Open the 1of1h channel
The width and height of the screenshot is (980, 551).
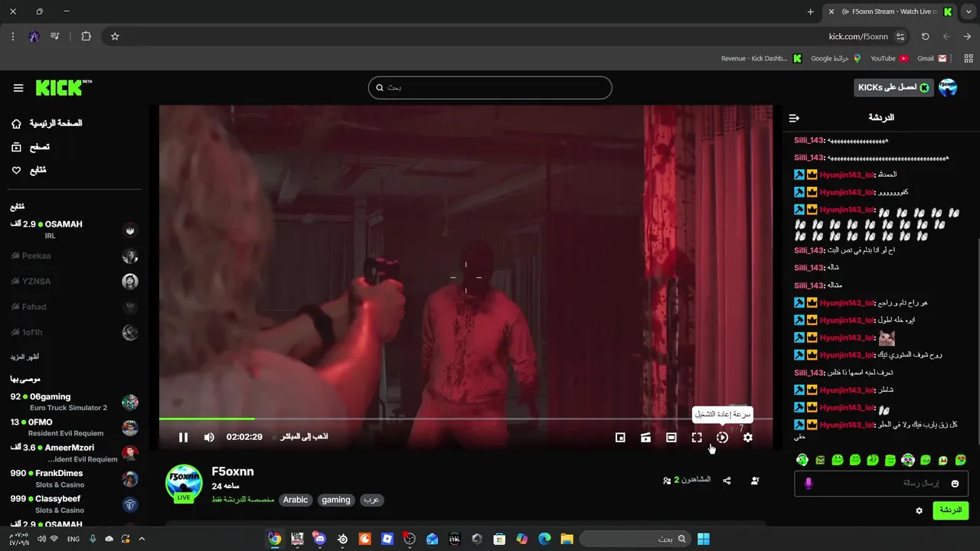(x=73, y=332)
